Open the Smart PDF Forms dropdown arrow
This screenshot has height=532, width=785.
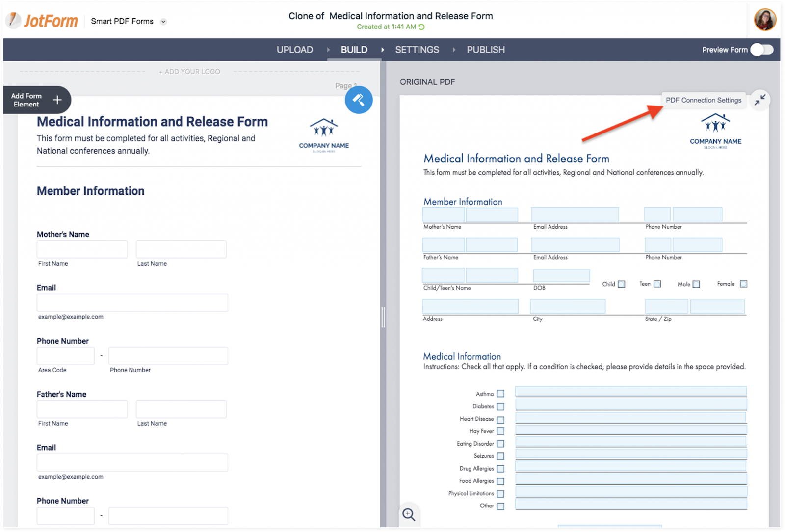(x=163, y=22)
